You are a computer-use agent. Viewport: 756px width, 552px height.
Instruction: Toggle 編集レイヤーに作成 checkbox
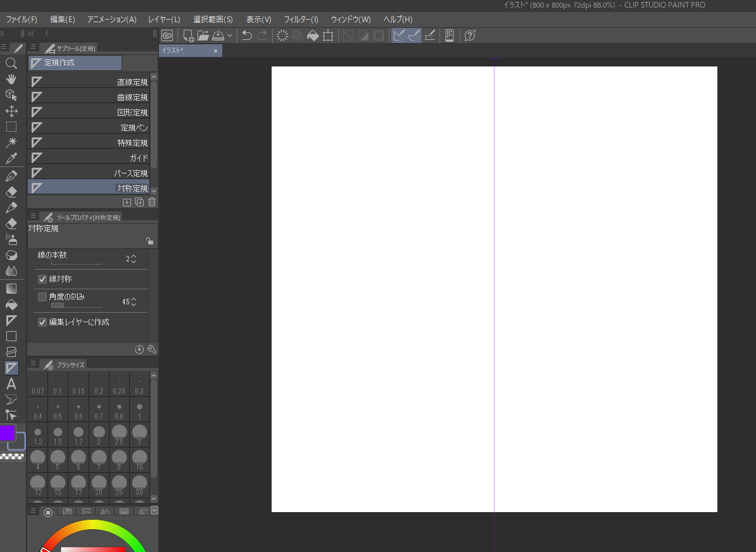(42, 322)
